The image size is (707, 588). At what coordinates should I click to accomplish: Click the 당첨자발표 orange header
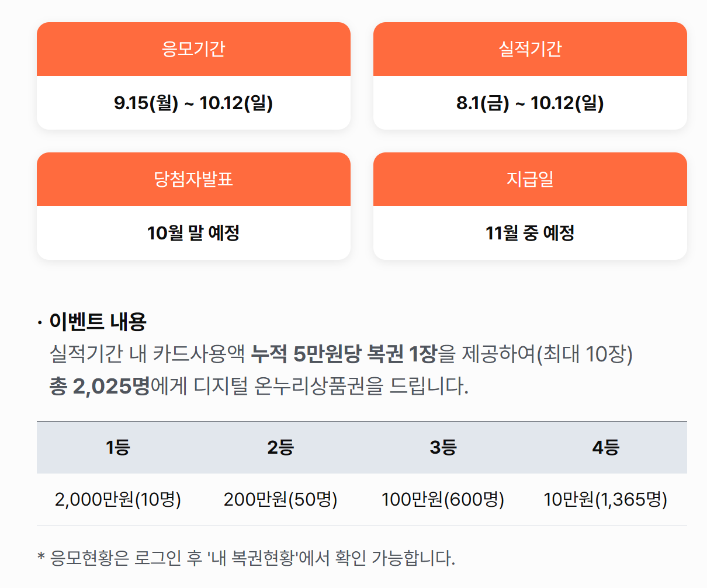[193, 179]
